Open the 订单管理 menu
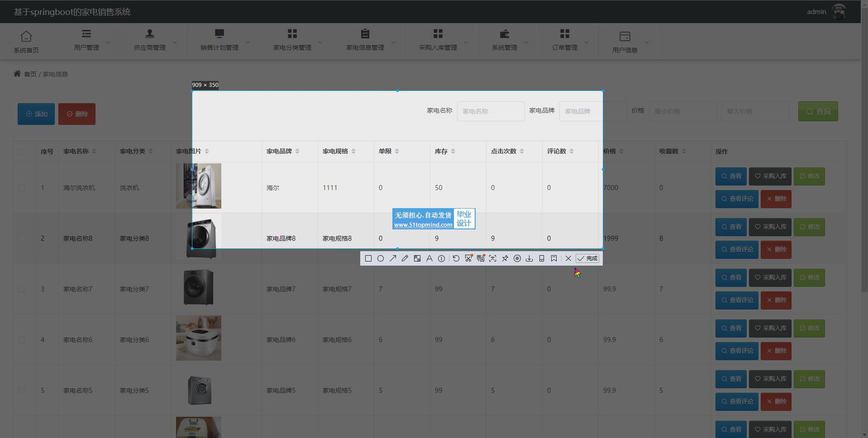868x438 pixels. point(568,41)
